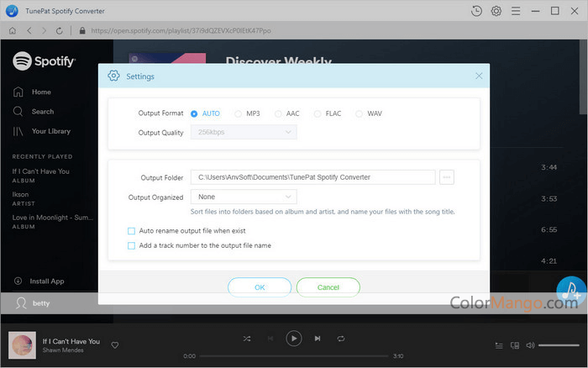Open the play queue icon

point(499,344)
